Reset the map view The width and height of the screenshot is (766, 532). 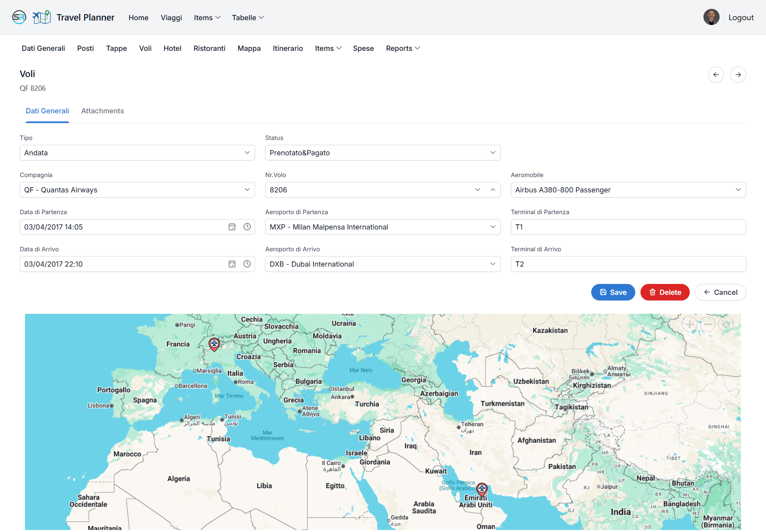click(726, 324)
